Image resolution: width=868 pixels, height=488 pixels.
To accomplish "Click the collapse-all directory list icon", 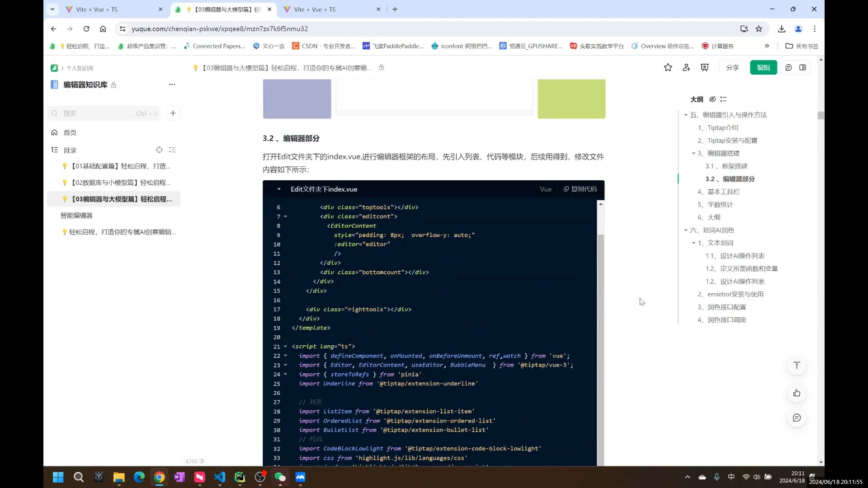I will (172, 150).
